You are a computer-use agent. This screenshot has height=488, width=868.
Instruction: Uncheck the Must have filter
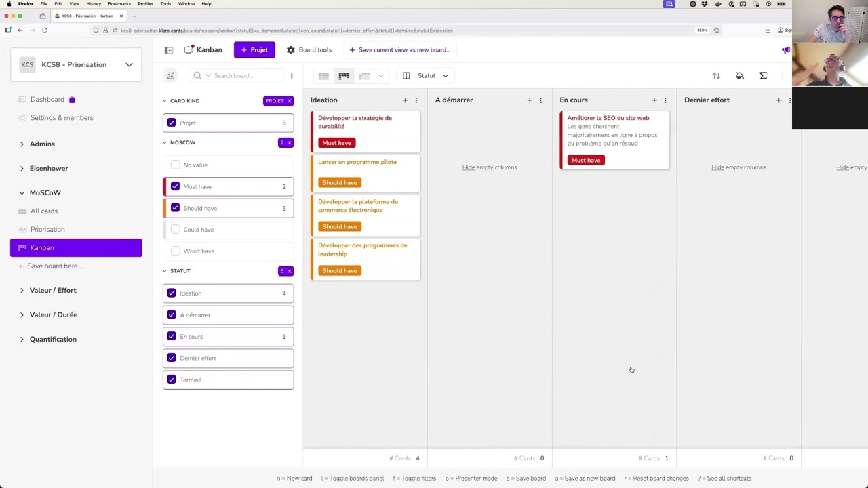point(176,186)
